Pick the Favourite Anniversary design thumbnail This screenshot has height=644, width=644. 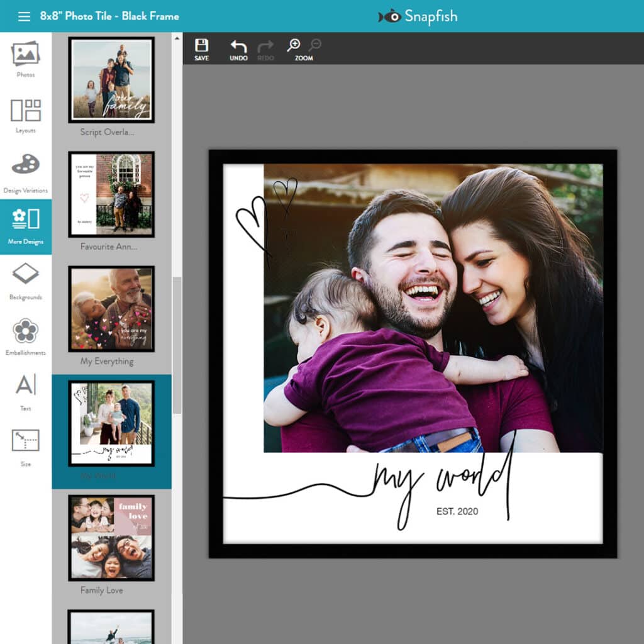(x=111, y=194)
